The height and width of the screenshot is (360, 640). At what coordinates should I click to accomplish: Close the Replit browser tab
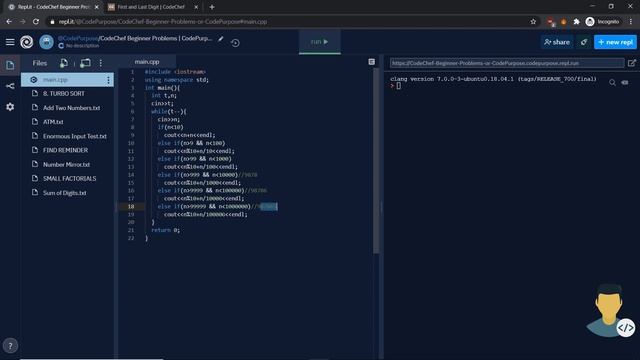point(97,7)
